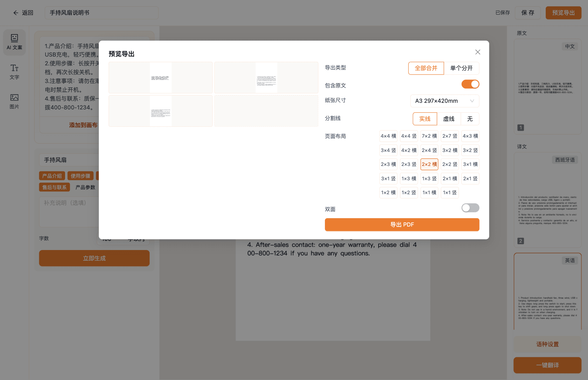This screenshot has height=380, width=588.
Task: Select the 3×2 横 layout
Action: pyautogui.click(x=450, y=151)
